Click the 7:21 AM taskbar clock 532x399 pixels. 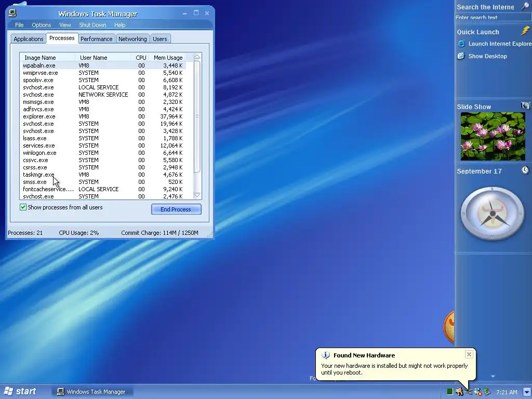[507, 392]
